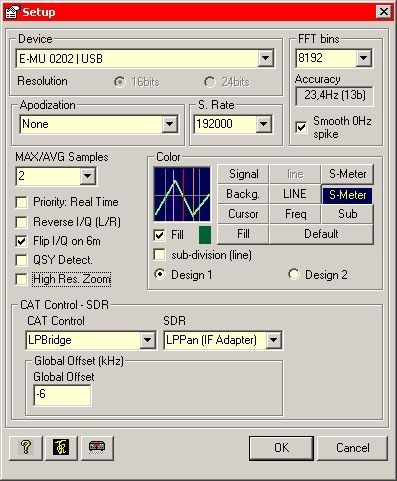Screen dimensions: 397x481
Task: Uncheck the Fill checkbox in Color
Action: pyautogui.click(x=159, y=235)
